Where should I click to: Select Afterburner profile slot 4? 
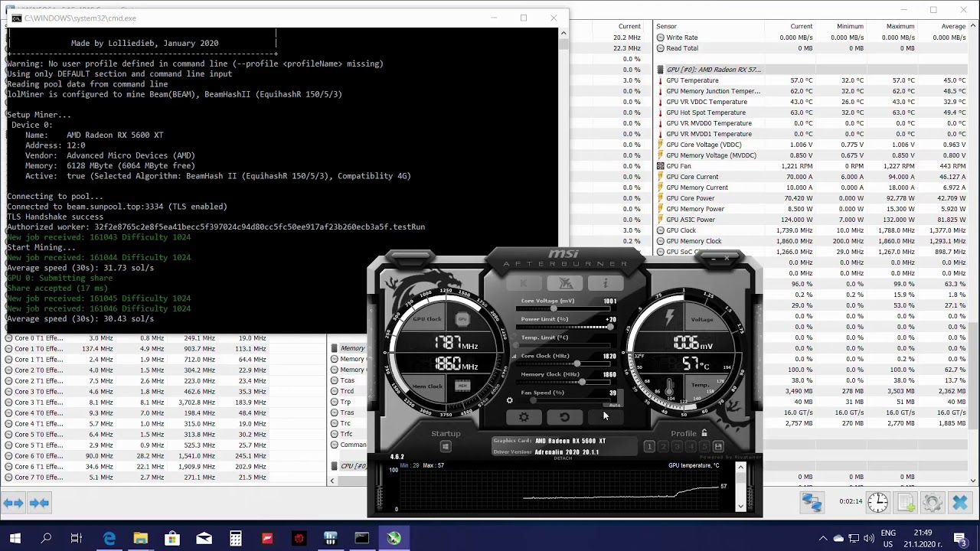pos(691,447)
